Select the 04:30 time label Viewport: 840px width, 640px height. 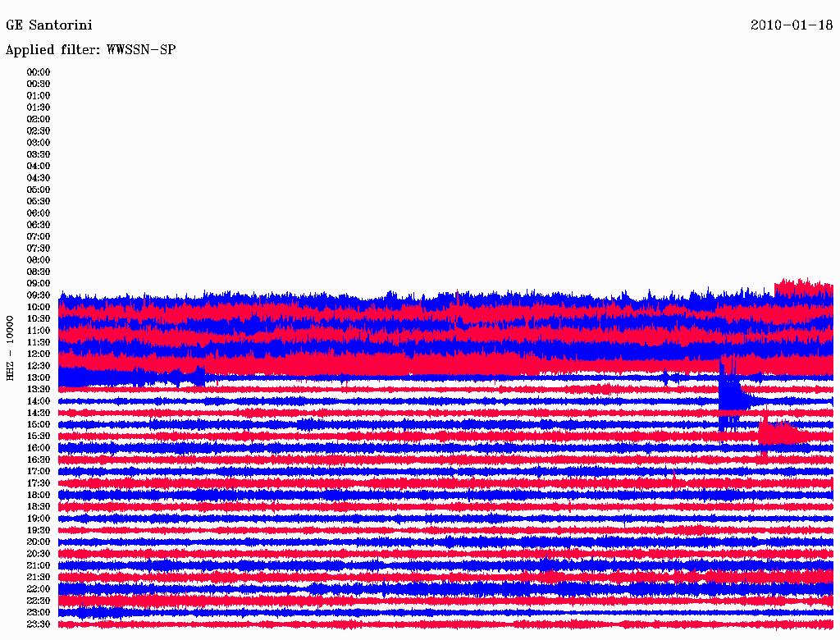pyautogui.click(x=38, y=178)
